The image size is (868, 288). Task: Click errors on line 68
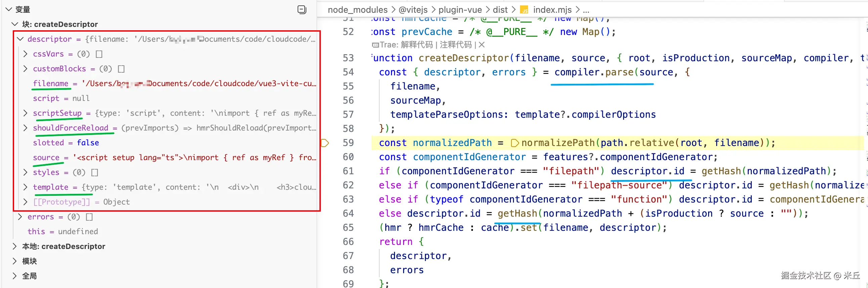point(407,271)
